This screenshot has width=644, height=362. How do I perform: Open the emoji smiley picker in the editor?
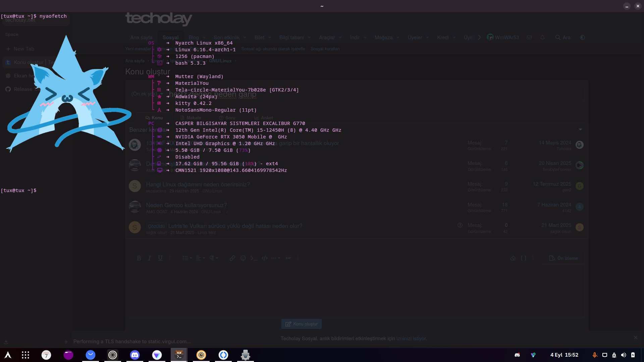coord(243,258)
